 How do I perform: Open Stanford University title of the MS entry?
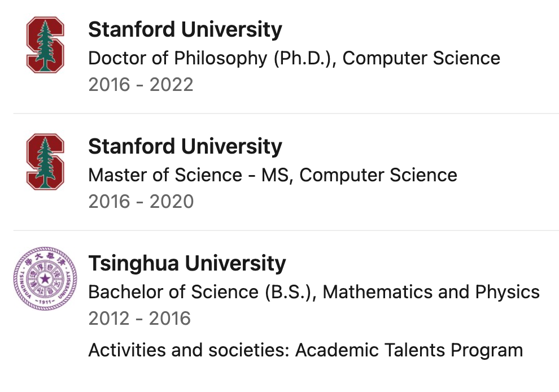185,146
